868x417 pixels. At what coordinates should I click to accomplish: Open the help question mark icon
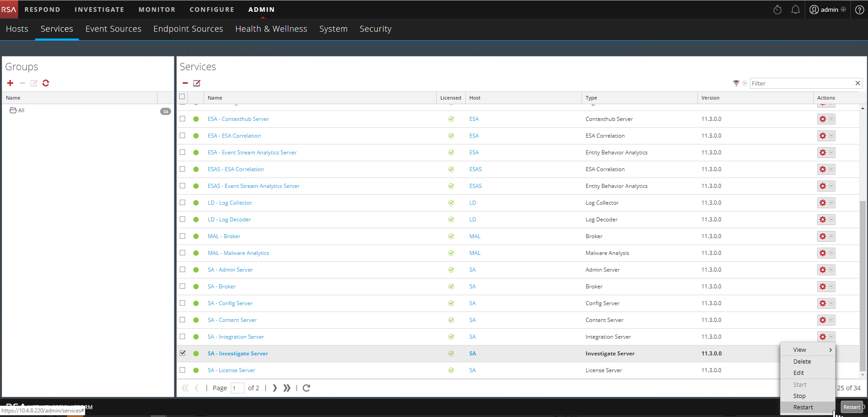[x=859, y=9]
